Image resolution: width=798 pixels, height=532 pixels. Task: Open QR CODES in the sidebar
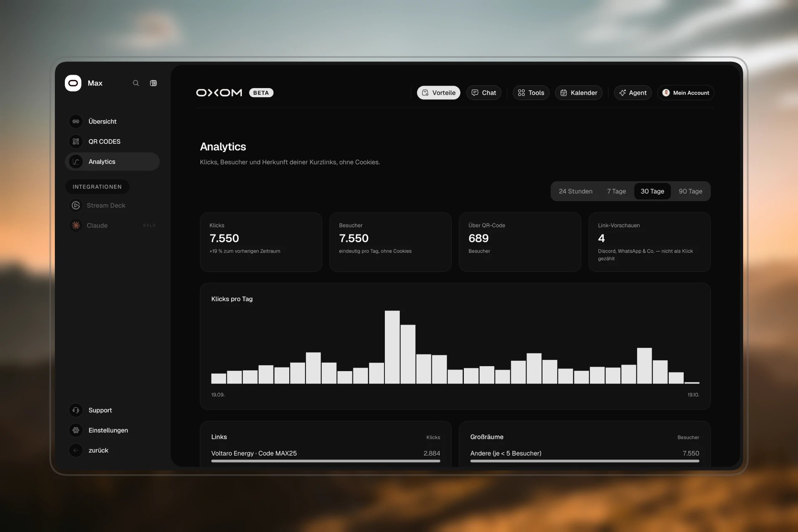(112, 141)
